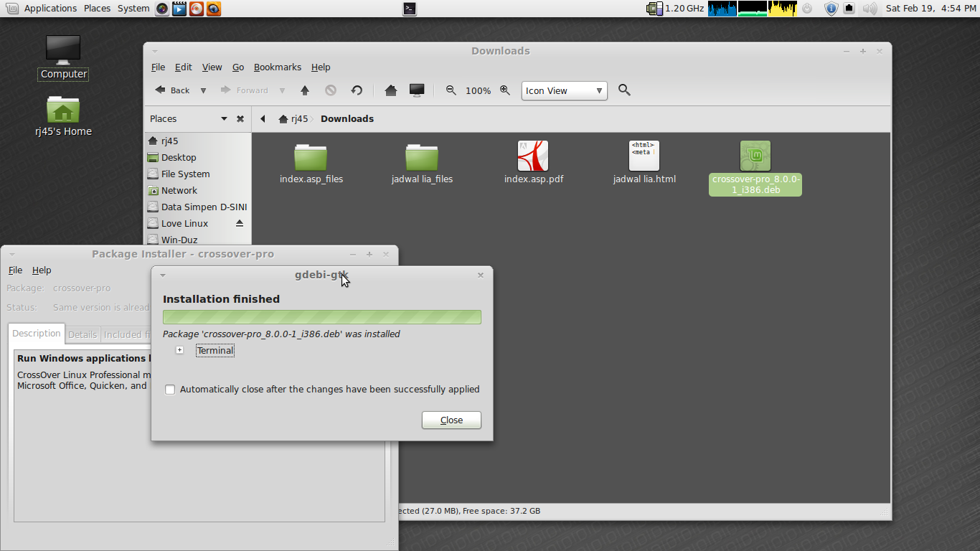The image size is (980, 551).
Task: Click the CPU frequency 1.20 GHz monitor
Action: (x=675, y=9)
